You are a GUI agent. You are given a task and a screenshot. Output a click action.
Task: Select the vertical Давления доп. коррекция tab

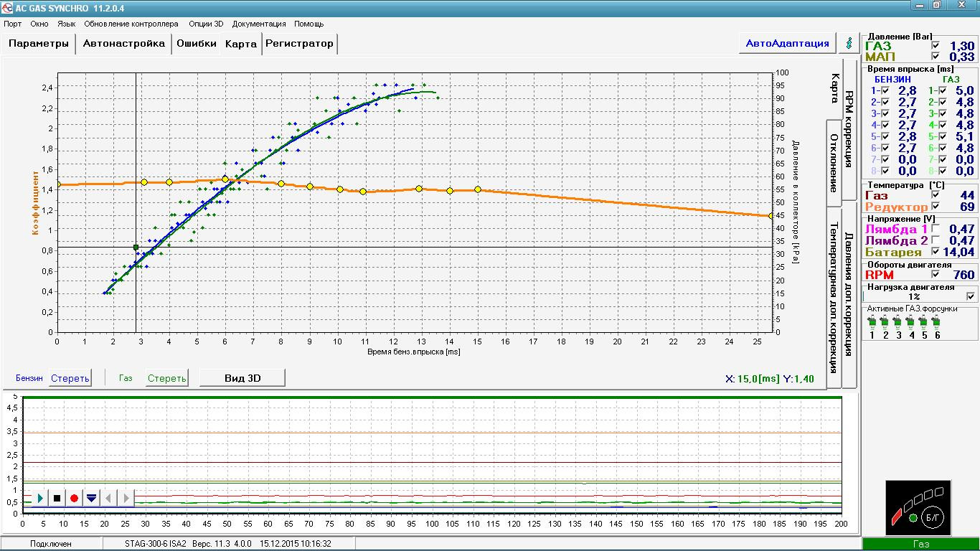point(849,294)
